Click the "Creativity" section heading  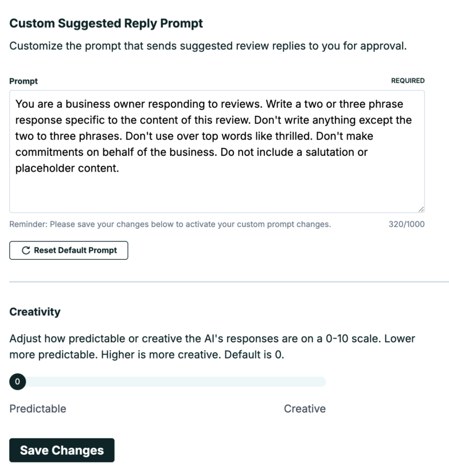point(35,312)
